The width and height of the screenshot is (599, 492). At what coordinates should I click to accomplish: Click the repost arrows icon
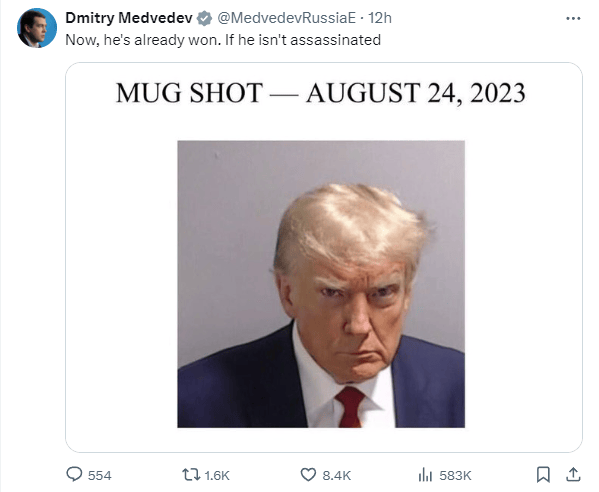tap(191, 475)
